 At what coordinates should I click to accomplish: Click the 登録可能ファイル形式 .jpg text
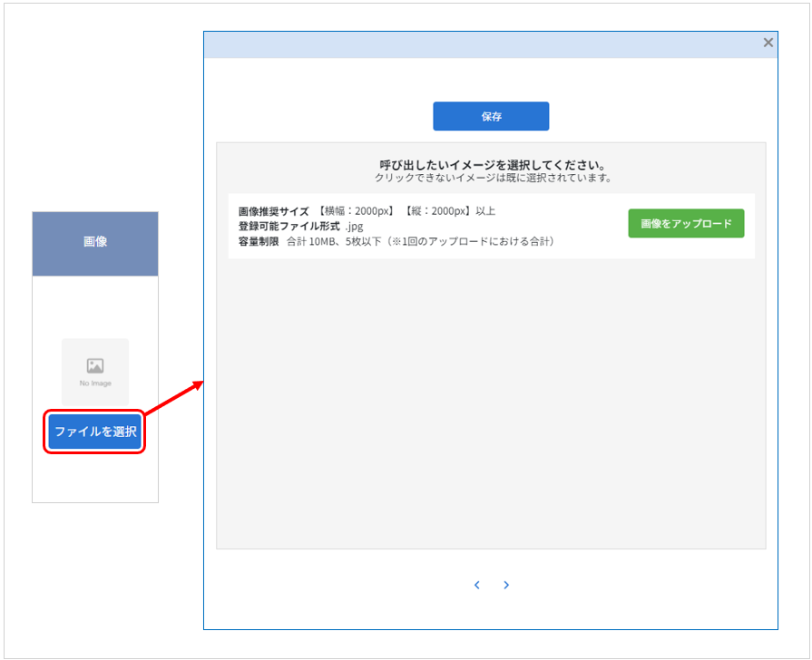[301, 227]
